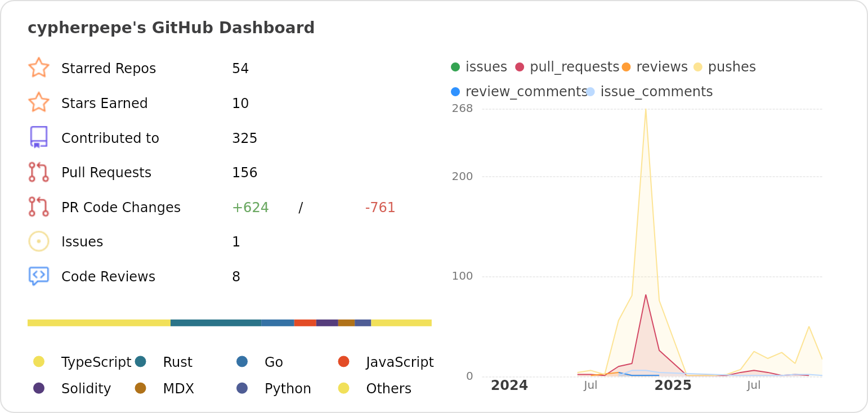Expand the Others language category
The height and width of the screenshot is (413, 868).
pyautogui.click(x=390, y=388)
